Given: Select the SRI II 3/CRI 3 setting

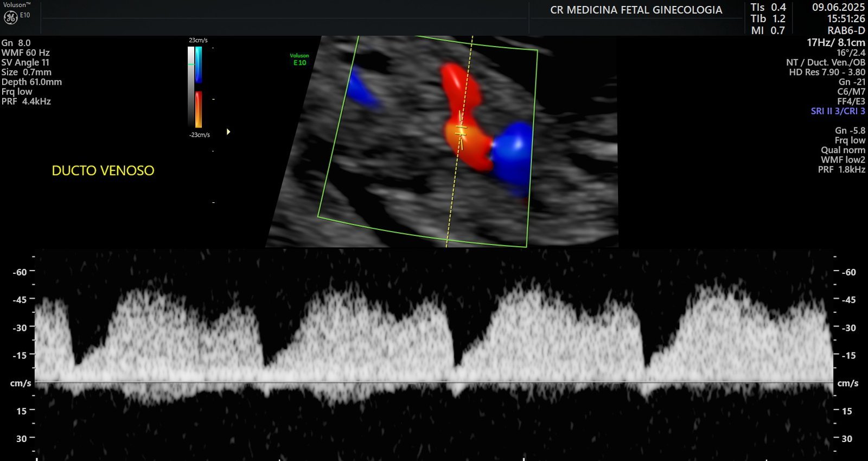Looking at the screenshot, I should [x=838, y=111].
